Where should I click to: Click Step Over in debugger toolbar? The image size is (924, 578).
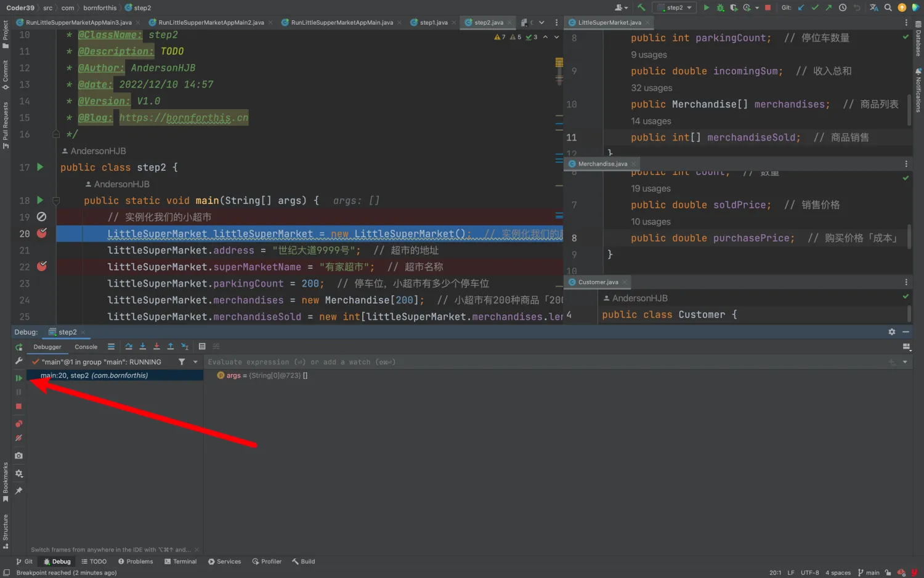pyautogui.click(x=129, y=347)
